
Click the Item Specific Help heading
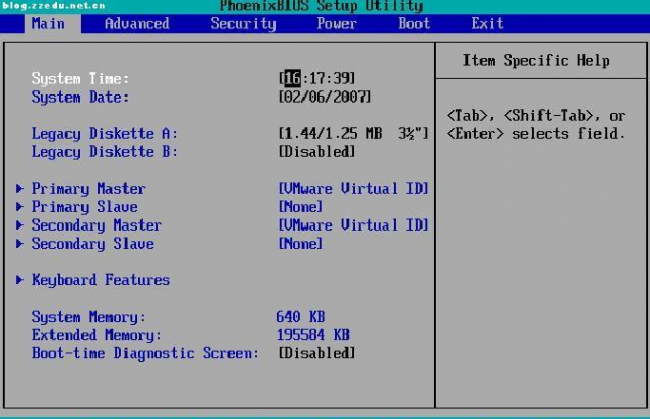tap(536, 61)
